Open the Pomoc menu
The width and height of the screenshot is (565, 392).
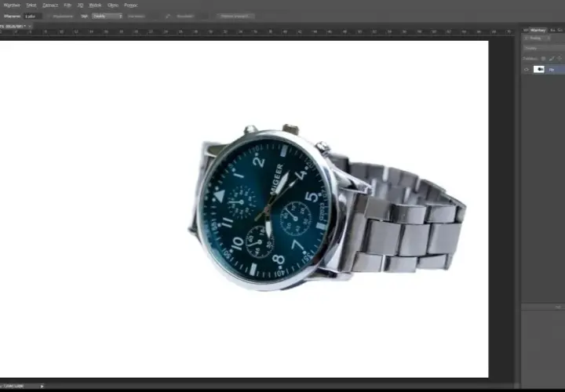point(131,5)
